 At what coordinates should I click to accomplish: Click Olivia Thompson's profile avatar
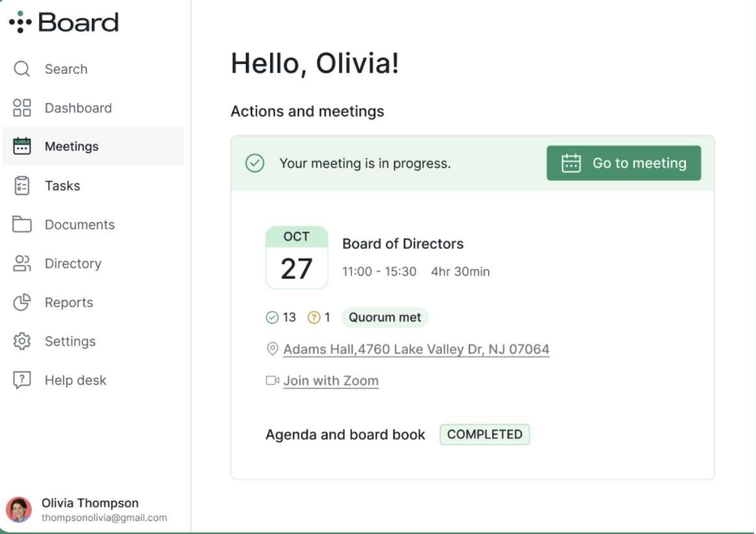19,509
